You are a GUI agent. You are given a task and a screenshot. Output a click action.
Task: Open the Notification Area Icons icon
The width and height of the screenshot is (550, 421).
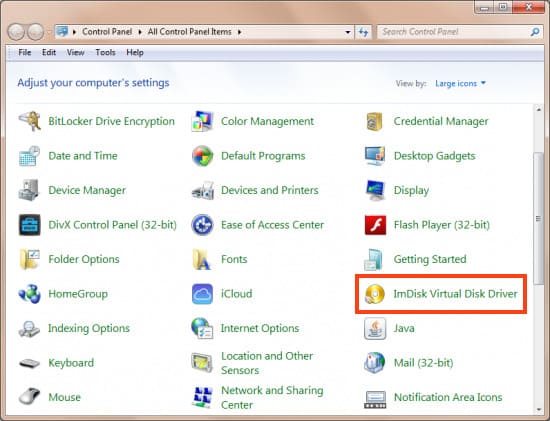(x=375, y=400)
